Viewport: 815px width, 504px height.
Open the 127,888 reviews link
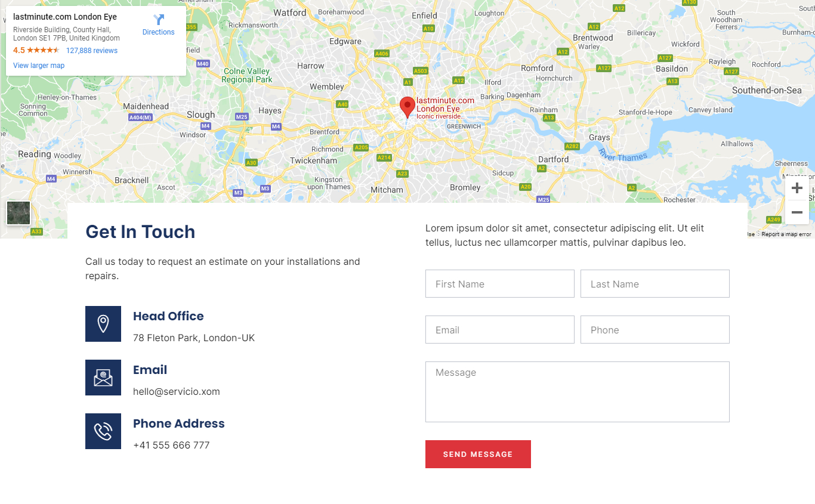tap(92, 51)
